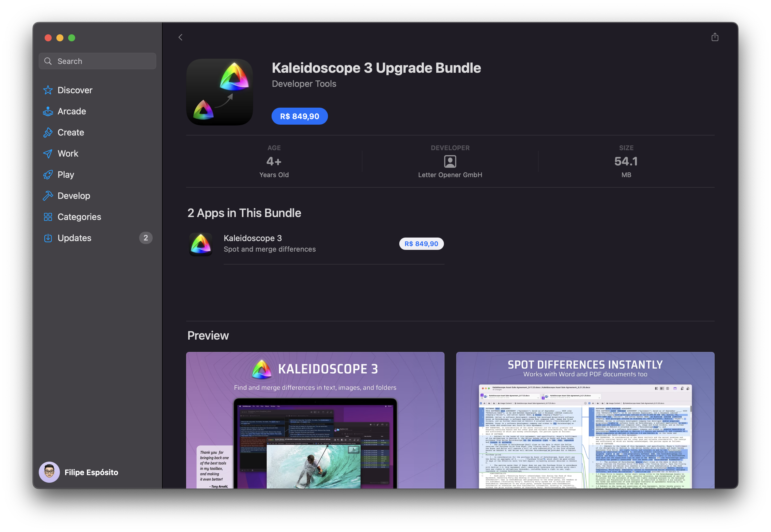The image size is (771, 532).
Task: Open the Play section
Action: click(66, 174)
